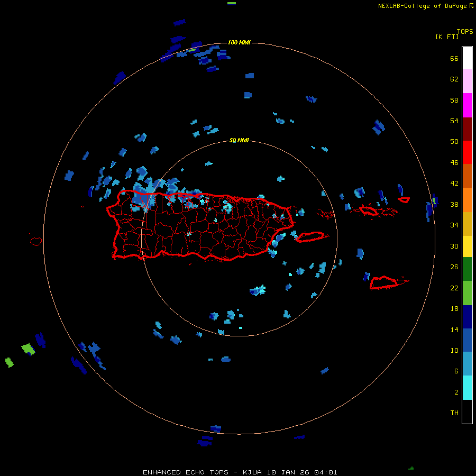Click the legend value 38
The width and height of the screenshot is (476, 476).
tap(454, 205)
